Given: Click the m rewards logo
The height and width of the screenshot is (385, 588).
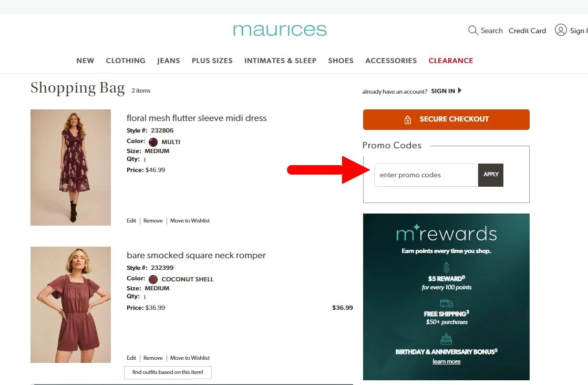Looking at the screenshot, I should tap(446, 234).
